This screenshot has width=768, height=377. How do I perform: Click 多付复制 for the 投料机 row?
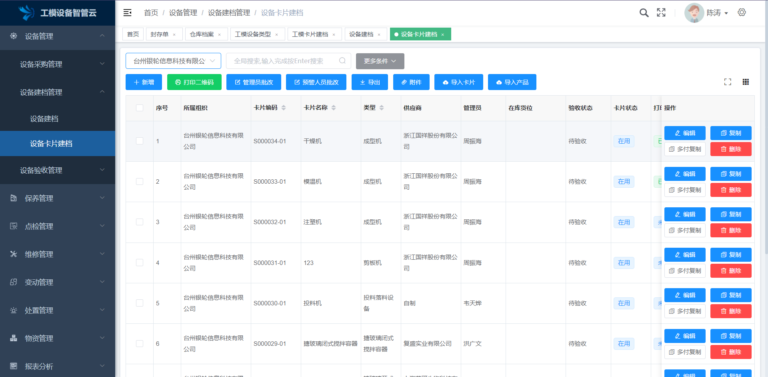point(685,311)
